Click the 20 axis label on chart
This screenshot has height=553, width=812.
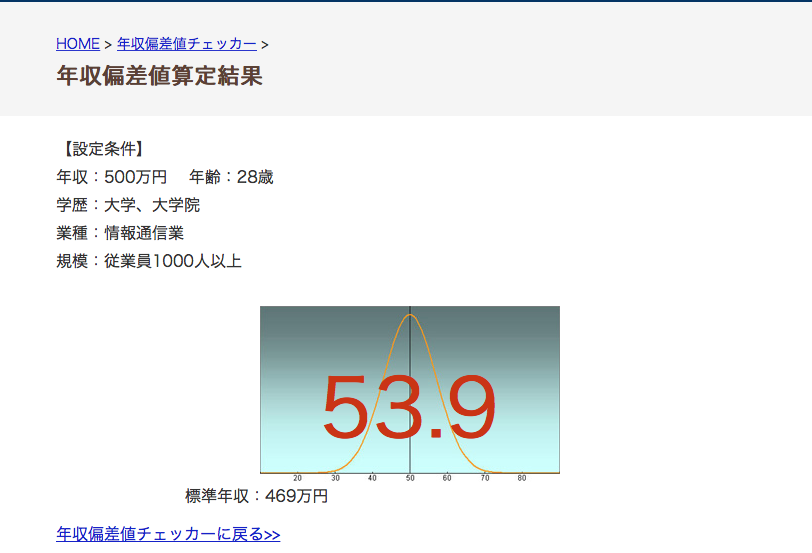(297, 478)
